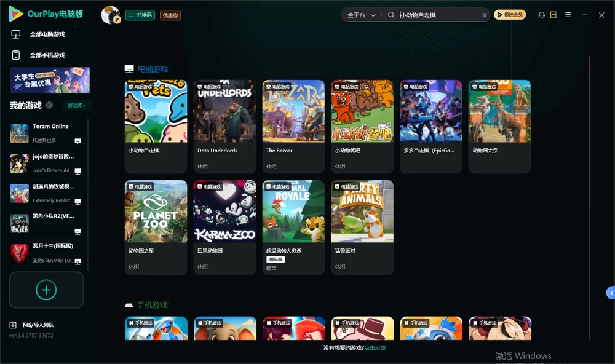Click the 电脑游戏 section heading
This screenshot has width=615, height=364.
154,69
